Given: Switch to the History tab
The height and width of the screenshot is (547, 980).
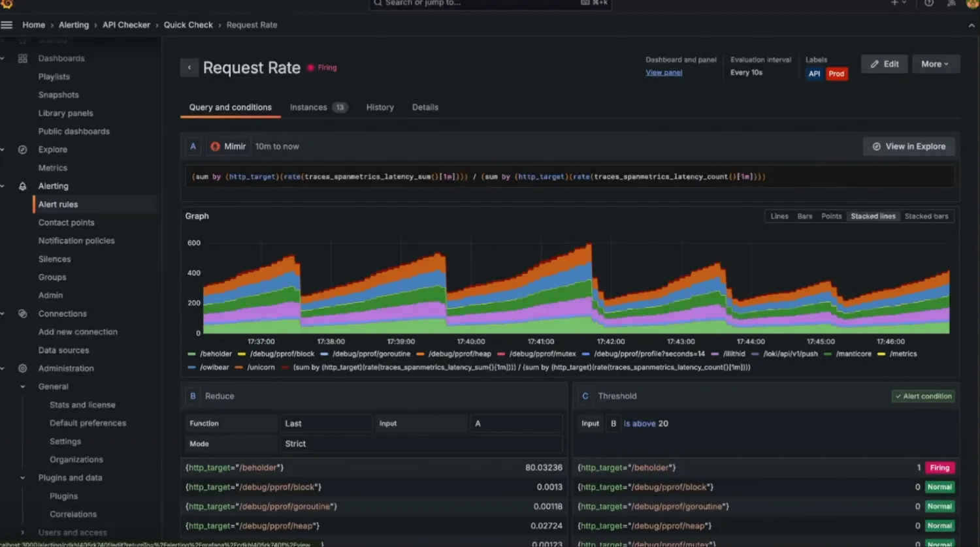Looking at the screenshot, I should (x=380, y=108).
